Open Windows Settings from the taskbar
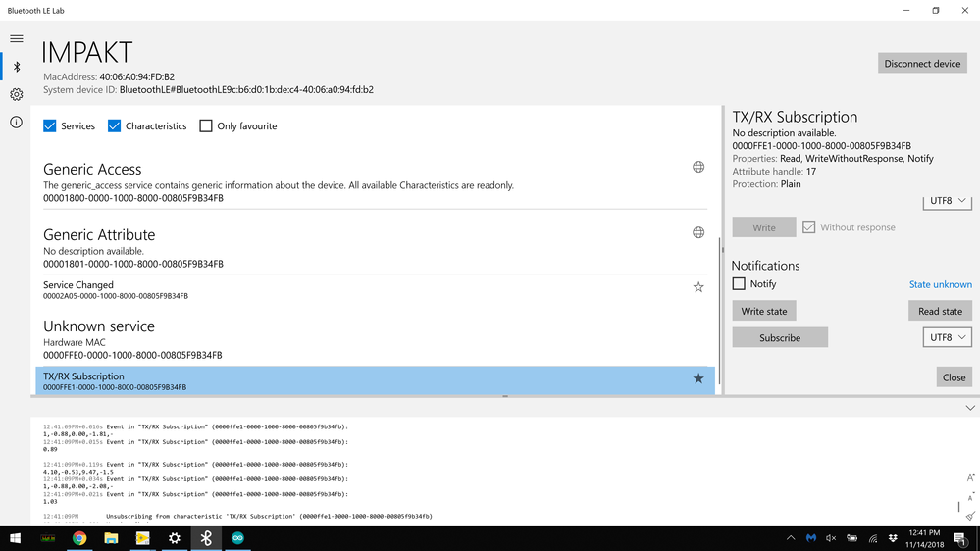The image size is (980, 551). point(175,538)
